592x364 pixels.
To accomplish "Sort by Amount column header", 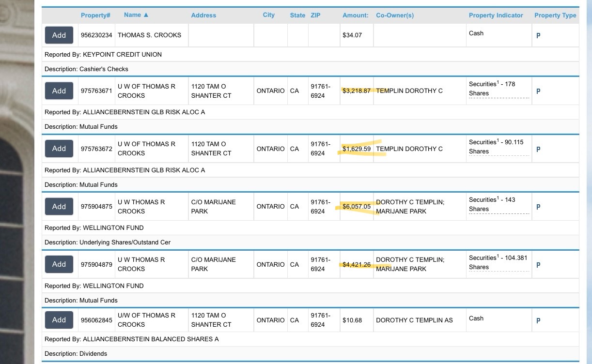I will coord(356,15).
